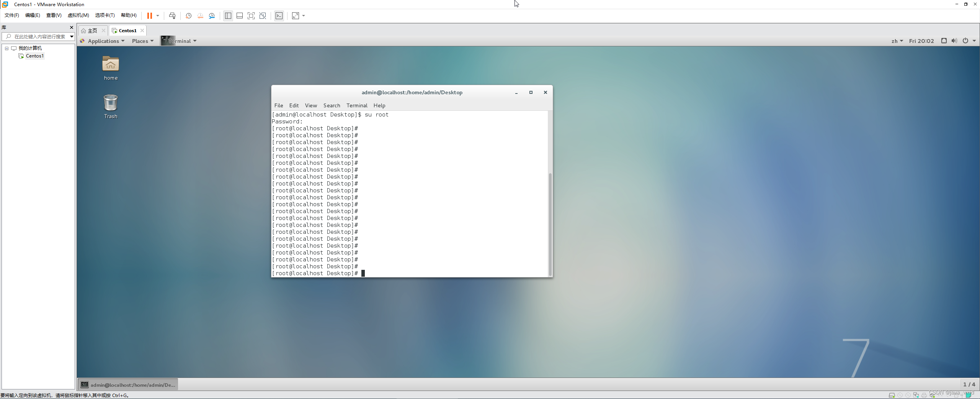Open the terminal Search menu

point(332,105)
